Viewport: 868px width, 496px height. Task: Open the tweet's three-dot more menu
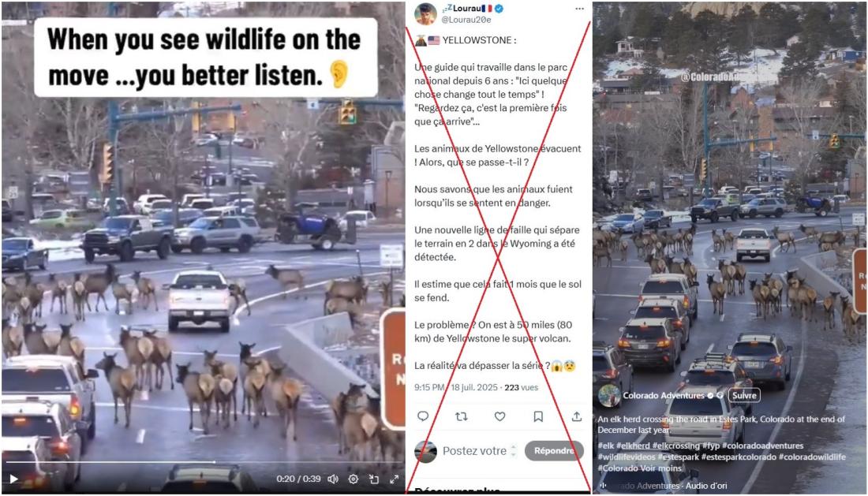(x=579, y=9)
